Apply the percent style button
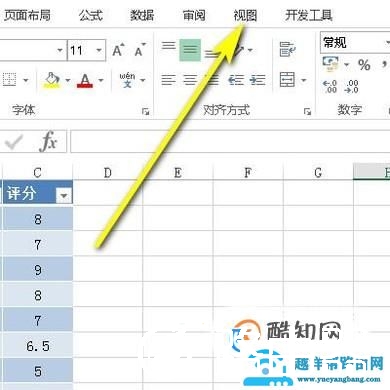Image resolution: width=390 pixels, height=390 pixels. 364,65
